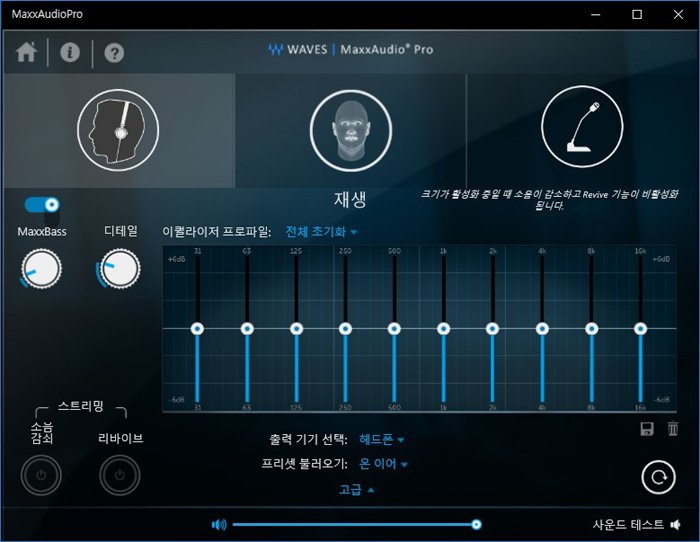Click the volume speaker icon
Image resolution: width=700 pixels, height=542 pixels.
click(x=219, y=525)
